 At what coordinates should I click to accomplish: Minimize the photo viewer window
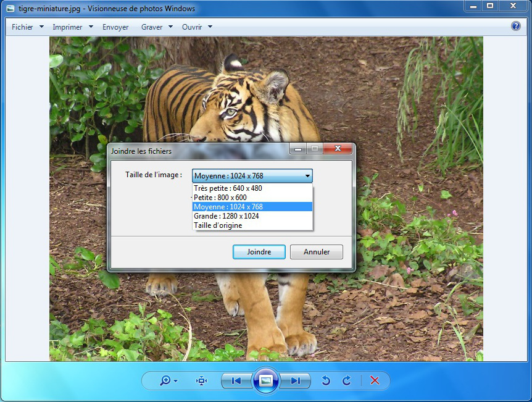(473, 6)
